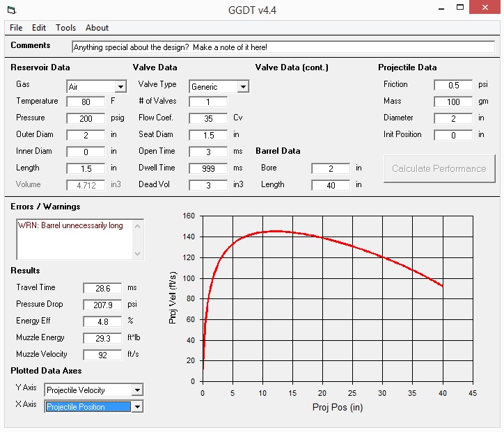Click the Dwell Time input field
Viewport: 504px width, 432px height.
tap(208, 168)
